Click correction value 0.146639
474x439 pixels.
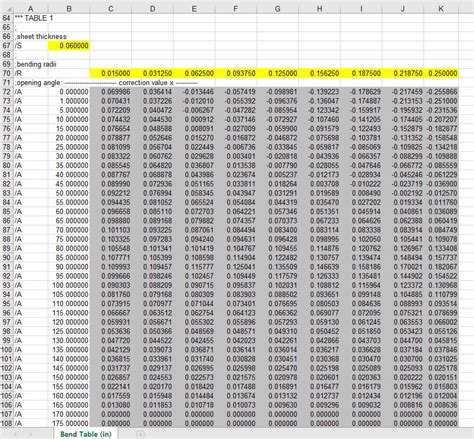tap(319, 267)
